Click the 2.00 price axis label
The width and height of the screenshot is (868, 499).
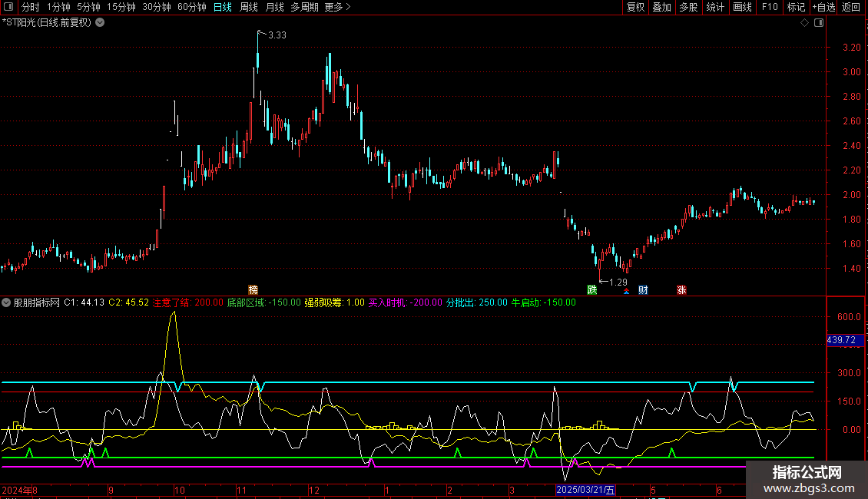852,195
